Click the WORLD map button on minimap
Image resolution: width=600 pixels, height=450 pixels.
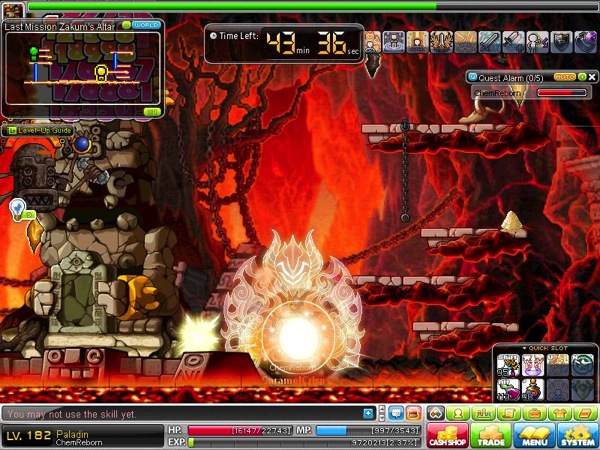click(x=146, y=25)
